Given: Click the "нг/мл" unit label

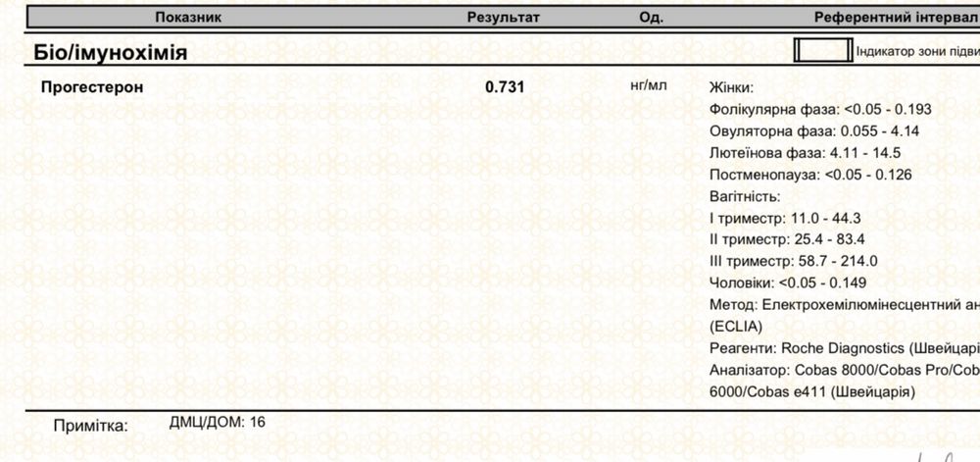Looking at the screenshot, I should pyautogui.click(x=648, y=86).
